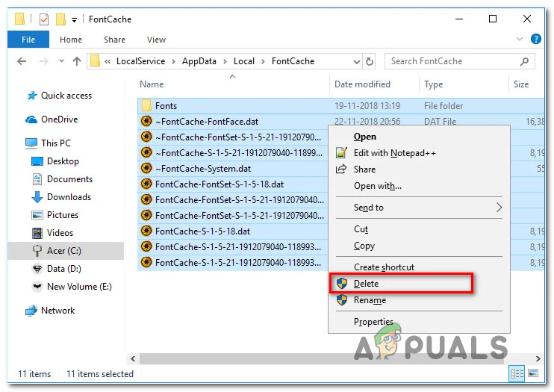Viewport: 554px width, 392px height.
Task: Open recent locations dropdown arrow
Action: (61, 60)
